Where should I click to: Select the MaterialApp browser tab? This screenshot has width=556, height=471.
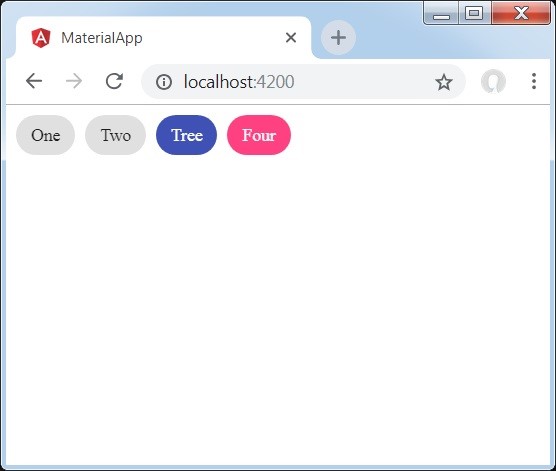point(163,37)
